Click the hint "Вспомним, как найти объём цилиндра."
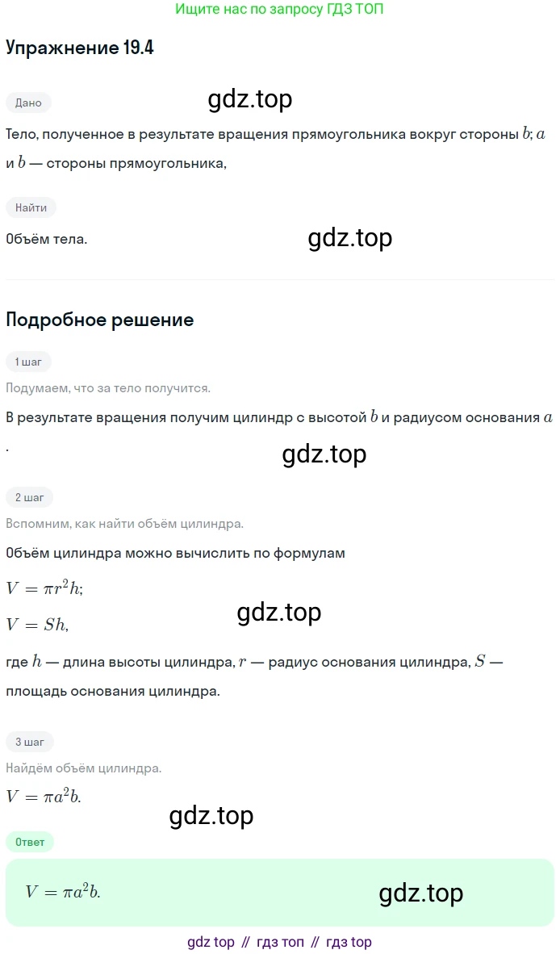The width and height of the screenshot is (560, 954). coord(124,524)
